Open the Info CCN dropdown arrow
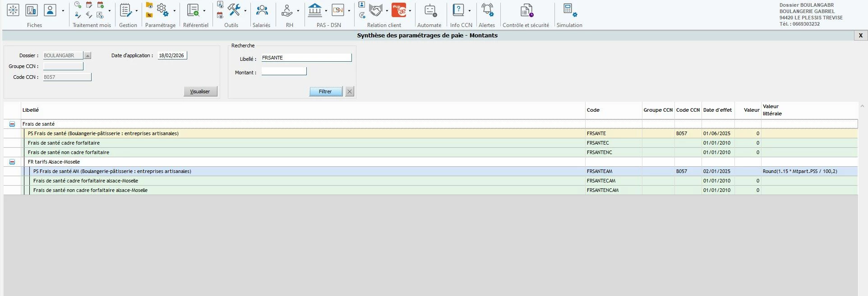Image resolution: width=868 pixels, height=296 pixels. [470, 11]
